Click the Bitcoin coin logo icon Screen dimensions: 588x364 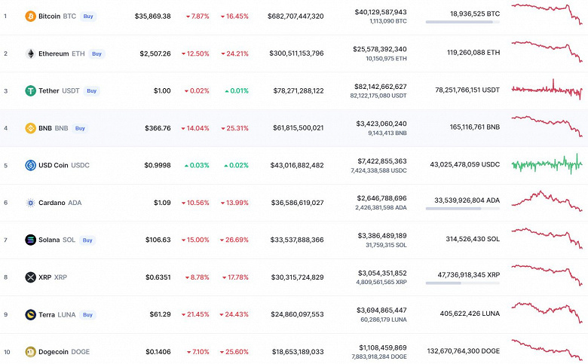[30, 16]
